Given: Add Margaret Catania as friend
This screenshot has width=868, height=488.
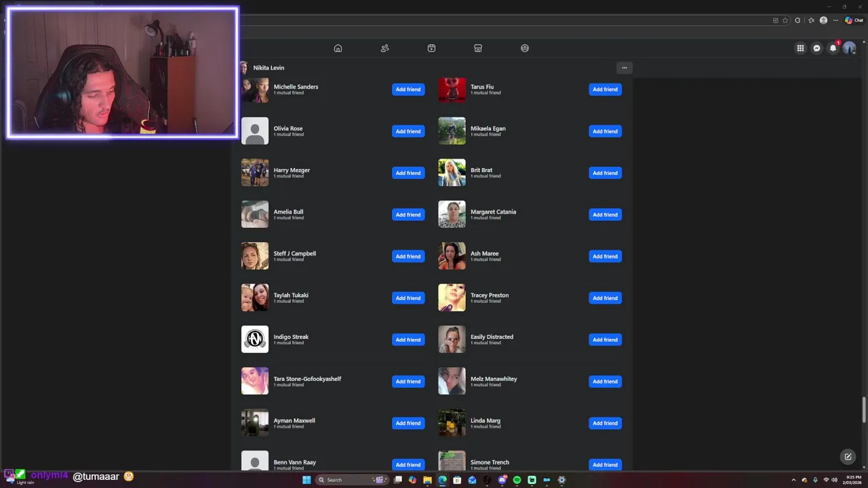Looking at the screenshot, I should [605, 215].
